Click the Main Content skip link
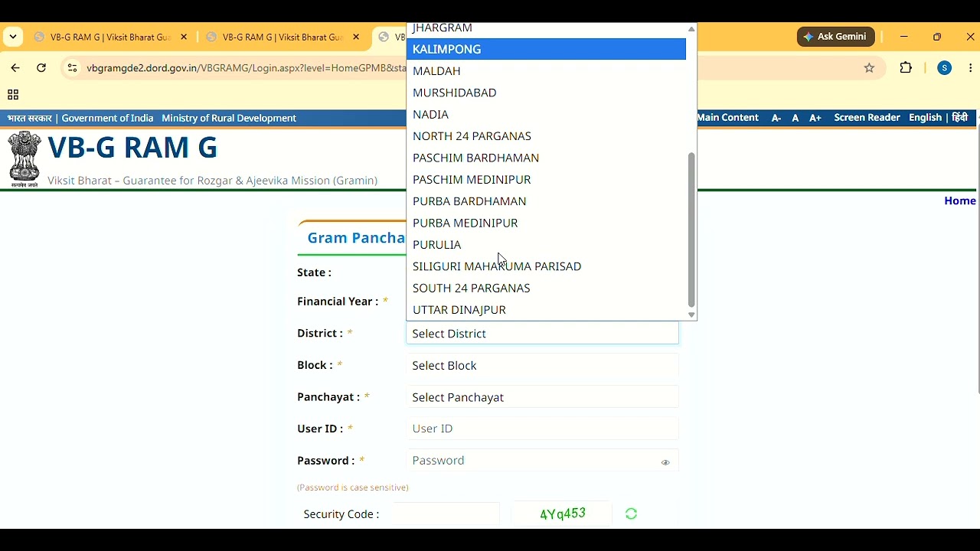The width and height of the screenshot is (980, 551). [x=728, y=118]
